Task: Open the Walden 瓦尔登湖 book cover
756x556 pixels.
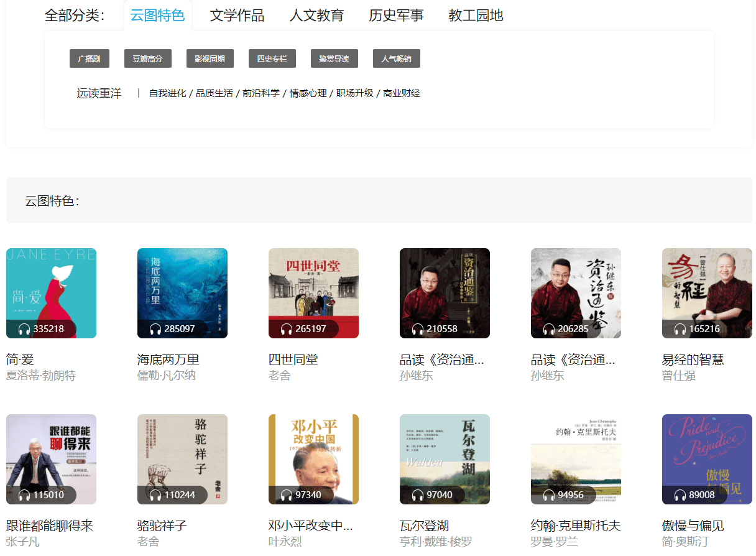Action: pyautogui.click(x=445, y=459)
